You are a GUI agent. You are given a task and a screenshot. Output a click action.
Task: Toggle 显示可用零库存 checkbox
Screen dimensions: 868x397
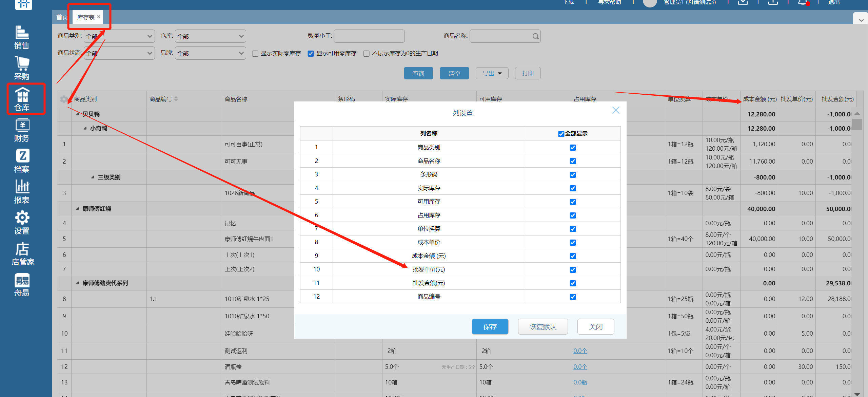click(x=311, y=54)
